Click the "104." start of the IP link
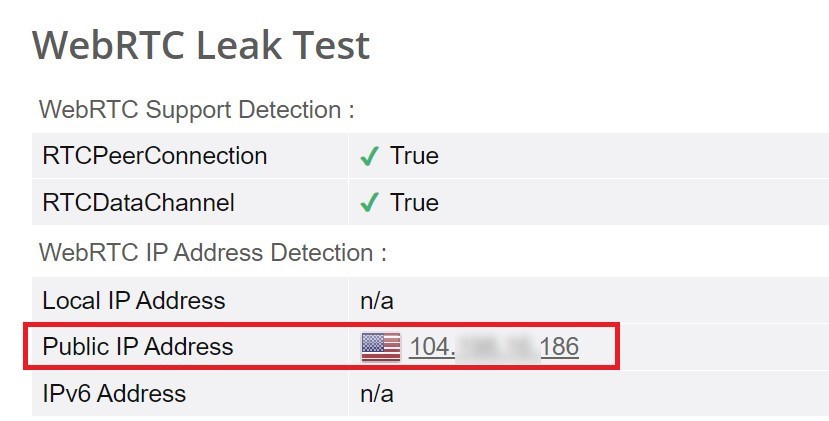The height and width of the screenshot is (421, 829). point(432,347)
